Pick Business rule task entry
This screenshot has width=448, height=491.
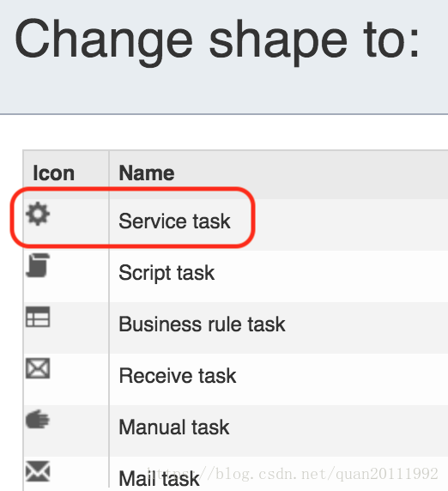202,324
